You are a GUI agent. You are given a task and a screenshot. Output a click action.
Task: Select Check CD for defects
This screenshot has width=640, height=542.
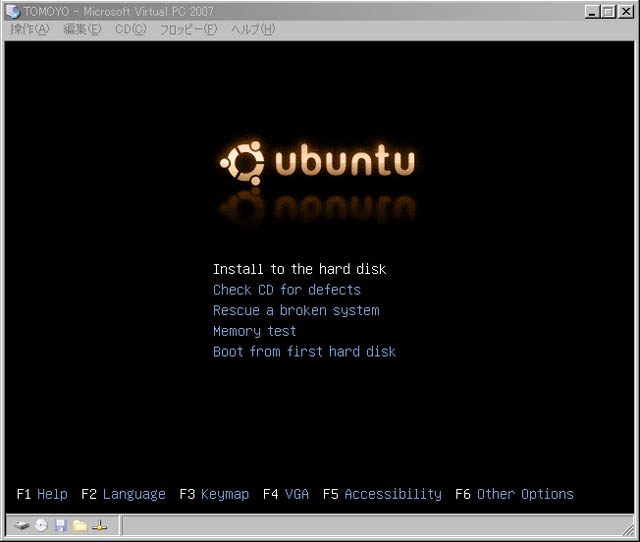(287, 290)
